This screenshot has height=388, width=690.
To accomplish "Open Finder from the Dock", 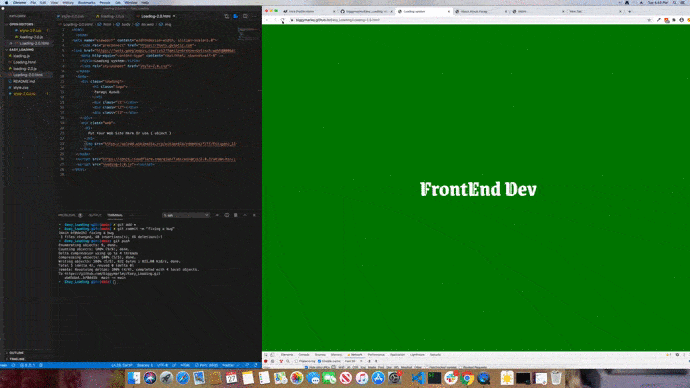I will (133, 378).
